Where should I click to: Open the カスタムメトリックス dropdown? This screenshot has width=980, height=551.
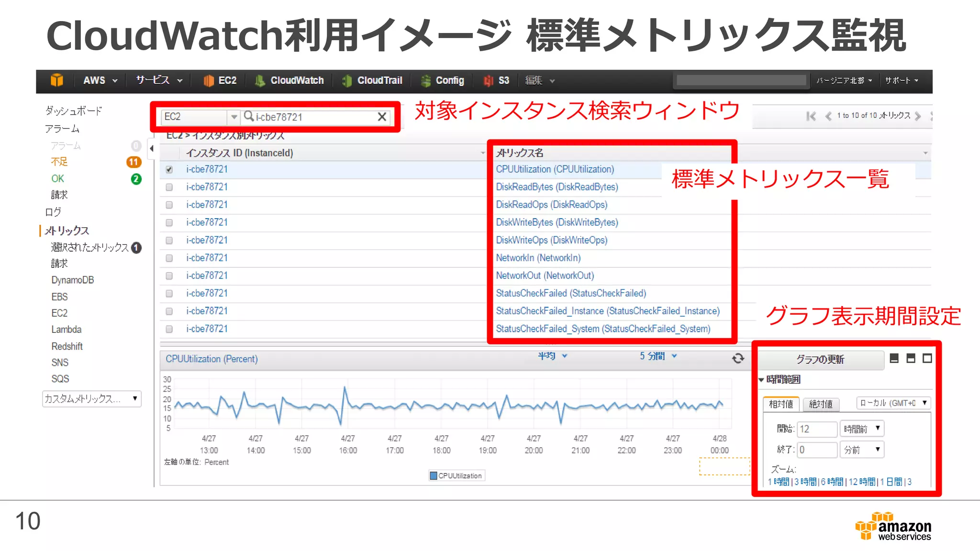(x=92, y=398)
